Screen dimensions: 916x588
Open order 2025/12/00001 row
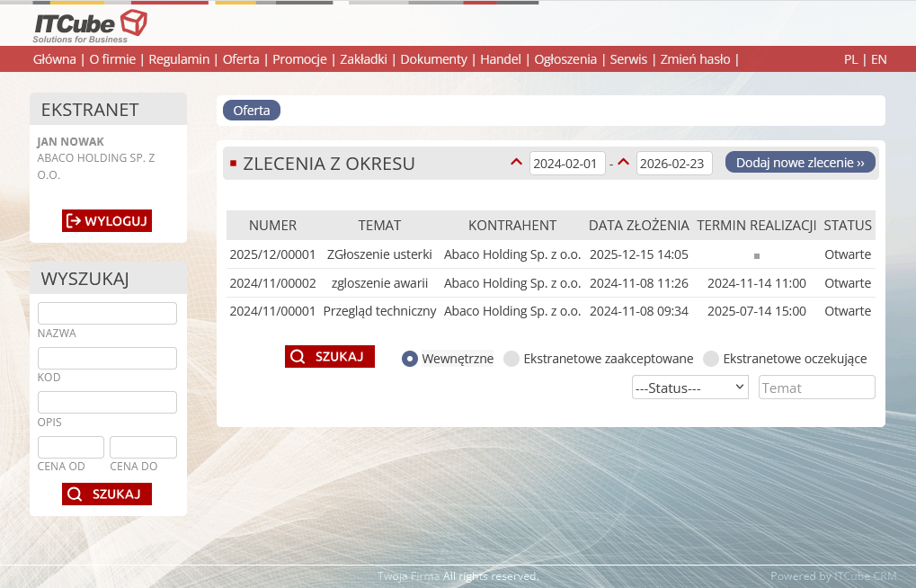272,254
